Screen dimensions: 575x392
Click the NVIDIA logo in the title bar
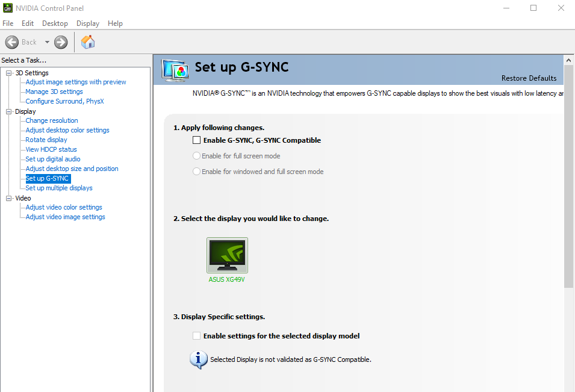pyautogui.click(x=8, y=8)
